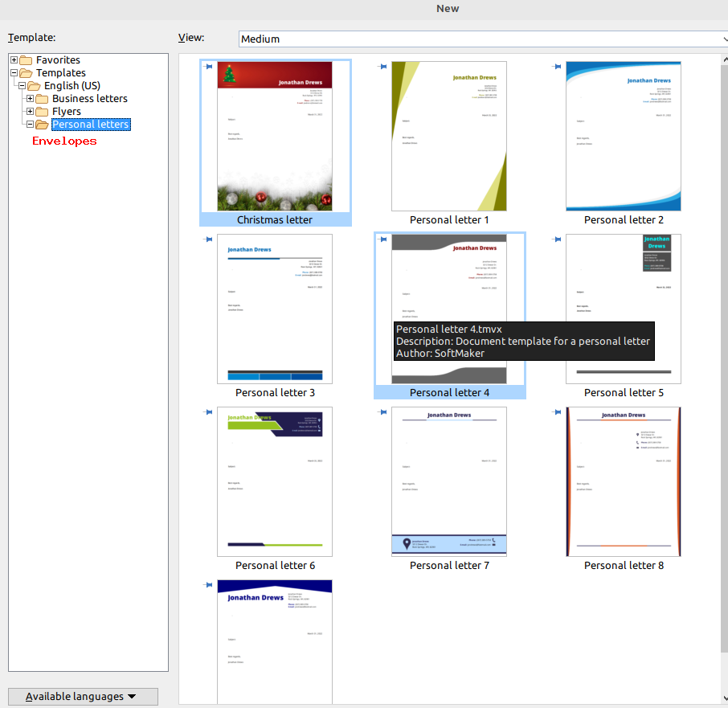
Task: Pin Personal letter 3 to favorites
Action: [x=208, y=239]
